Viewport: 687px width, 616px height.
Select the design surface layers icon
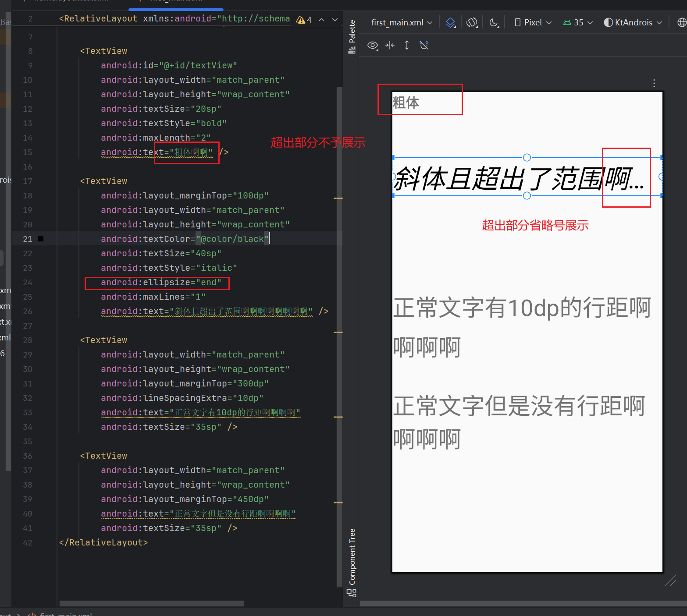click(450, 22)
